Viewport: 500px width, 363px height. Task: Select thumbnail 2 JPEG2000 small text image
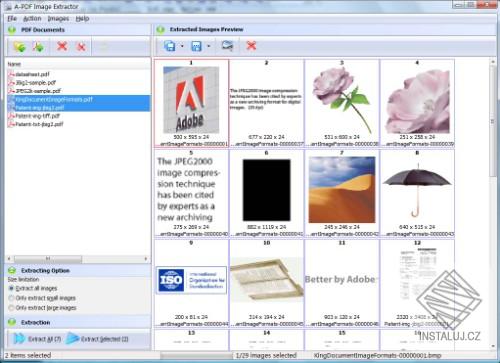pos(267,103)
